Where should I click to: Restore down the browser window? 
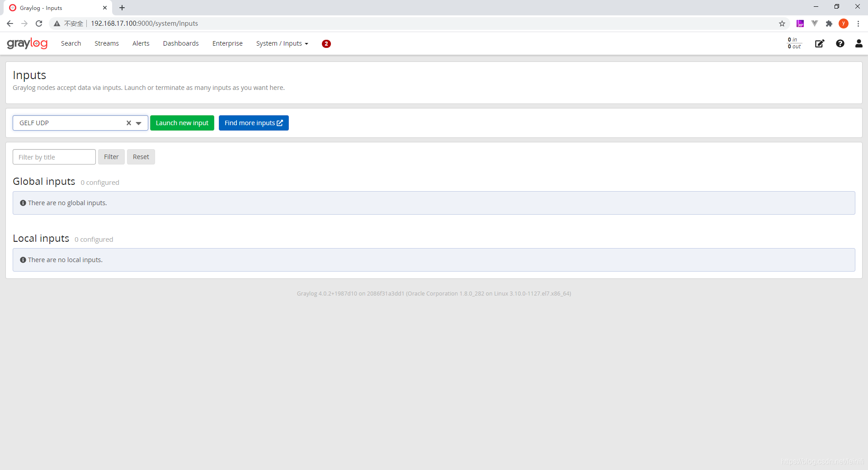(837, 7)
